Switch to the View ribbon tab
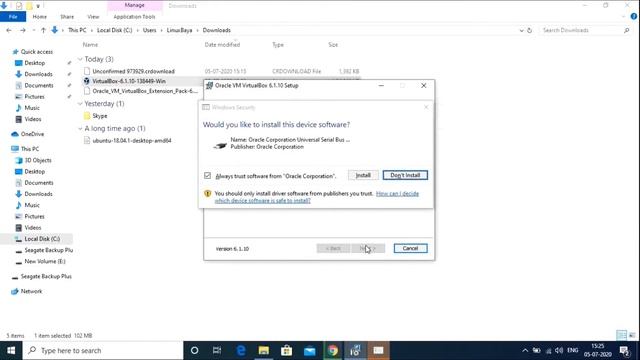Screen dimensions: 640x360 (x=93, y=17)
